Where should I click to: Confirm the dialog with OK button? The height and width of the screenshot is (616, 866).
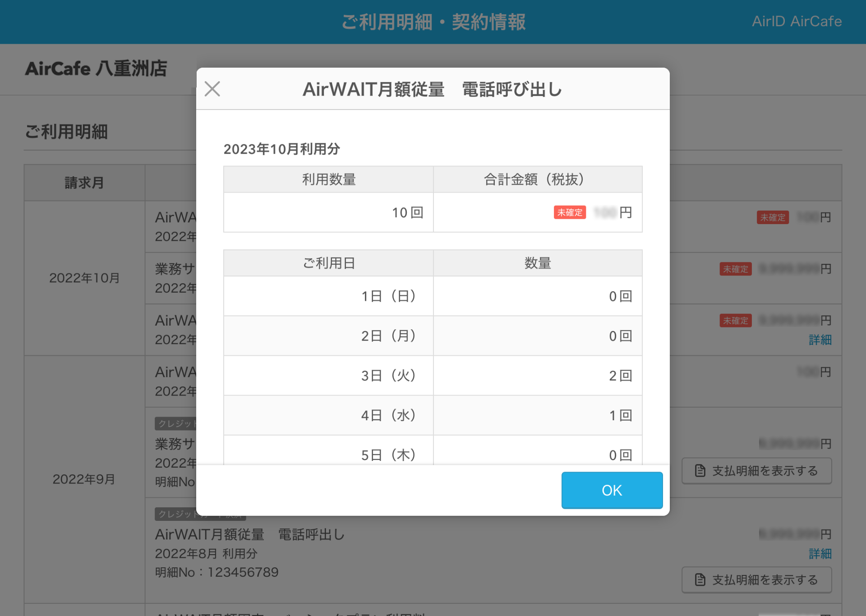(612, 490)
